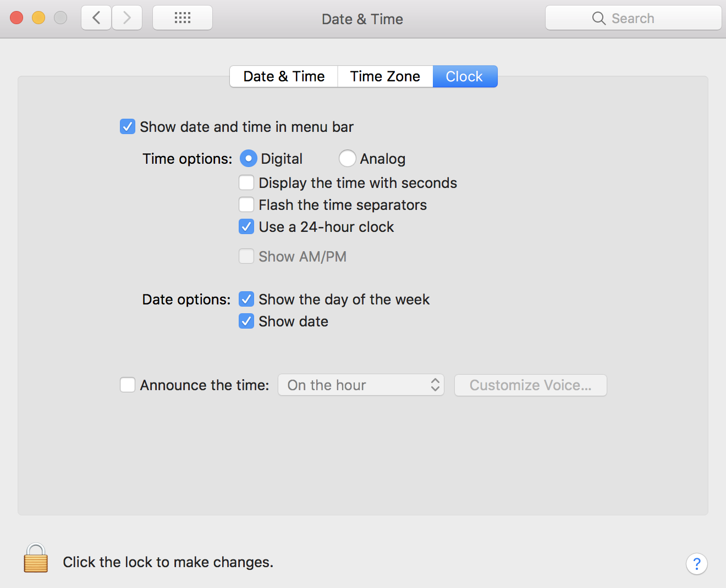Uncheck Show the day of the week
Image resolution: width=726 pixels, height=588 pixels.
tap(246, 299)
